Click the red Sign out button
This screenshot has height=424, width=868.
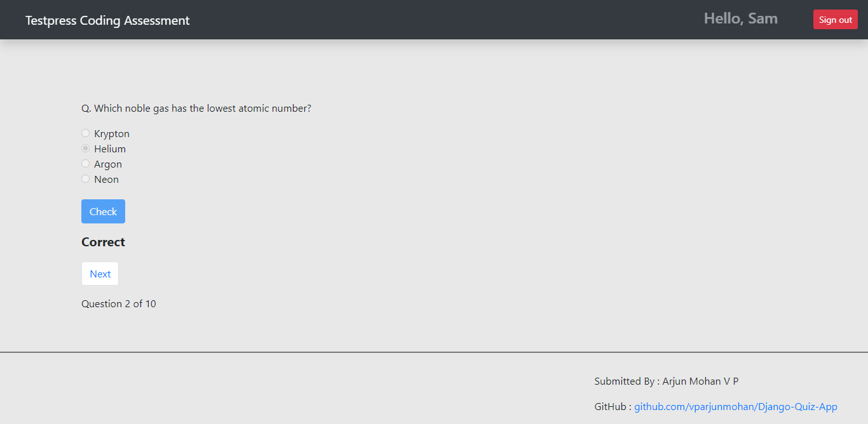click(835, 19)
